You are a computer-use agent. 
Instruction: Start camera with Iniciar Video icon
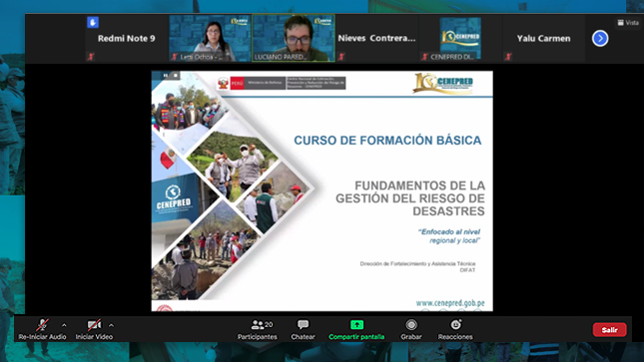point(94,325)
